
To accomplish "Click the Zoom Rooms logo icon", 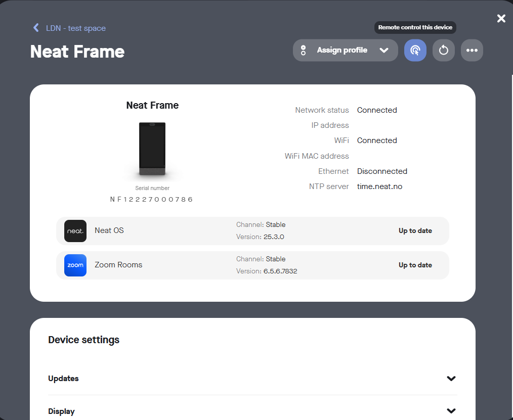I will [x=75, y=265].
